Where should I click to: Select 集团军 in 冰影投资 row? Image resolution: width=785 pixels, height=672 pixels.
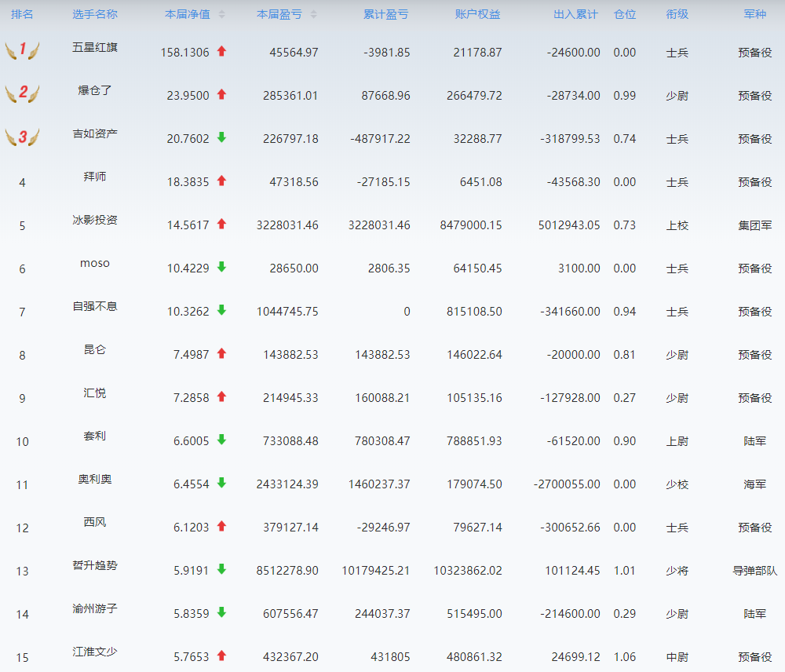[x=755, y=226]
